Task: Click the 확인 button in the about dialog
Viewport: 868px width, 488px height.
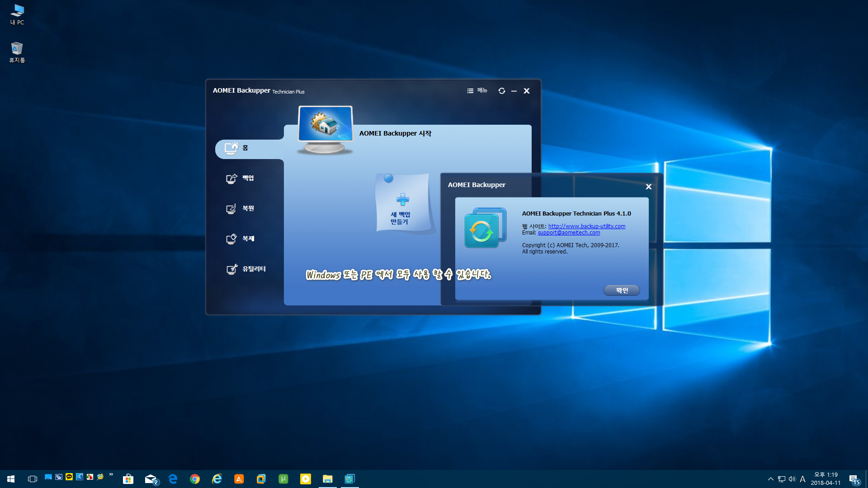Action: [x=622, y=290]
